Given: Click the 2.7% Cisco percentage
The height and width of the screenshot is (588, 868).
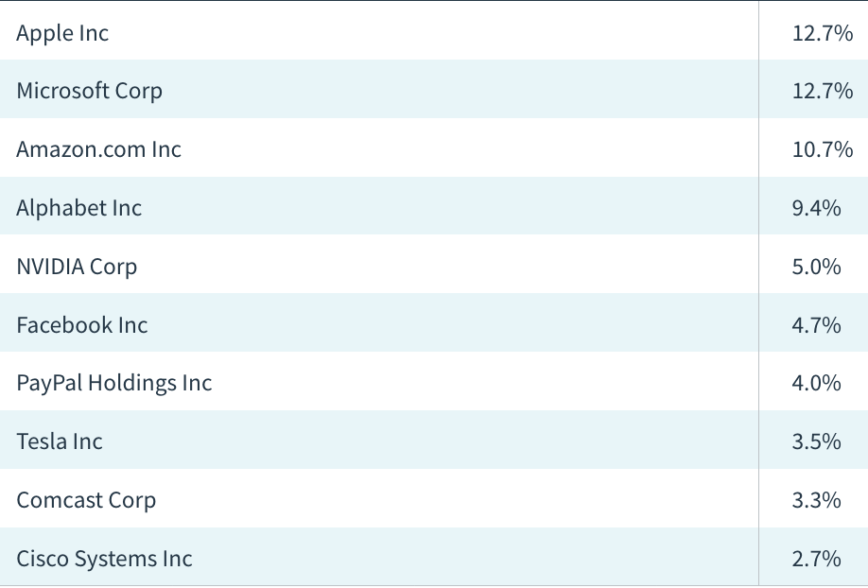Looking at the screenshot, I should [817, 559].
